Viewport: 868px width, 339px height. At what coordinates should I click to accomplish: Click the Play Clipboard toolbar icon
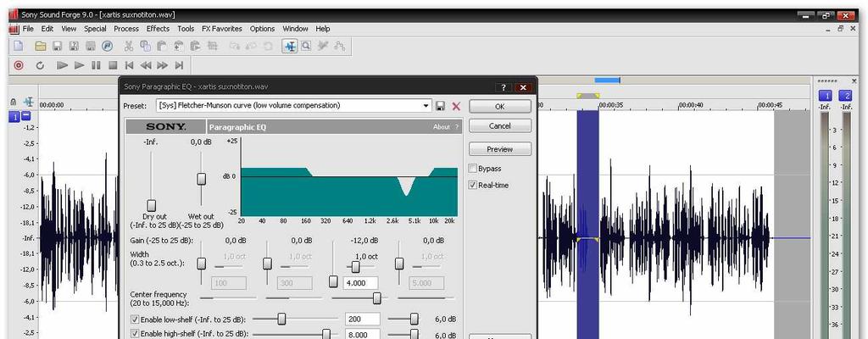(x=196, y=46)
